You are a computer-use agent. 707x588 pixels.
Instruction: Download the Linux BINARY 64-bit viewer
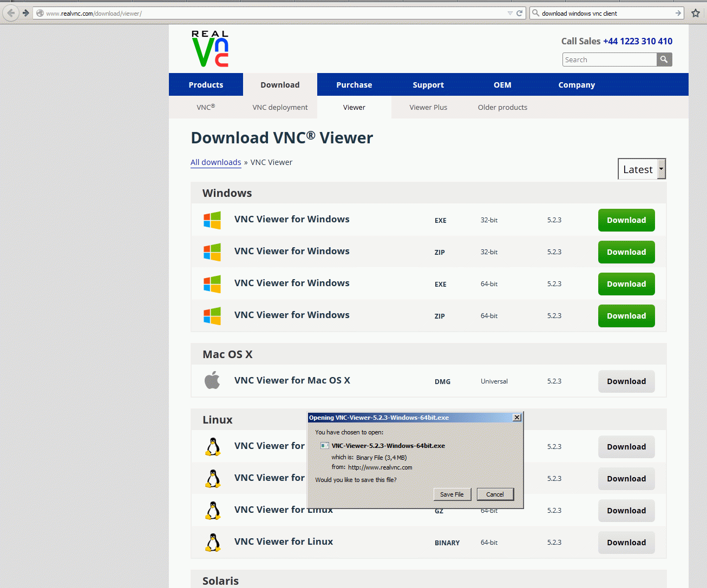coord(626,543)
